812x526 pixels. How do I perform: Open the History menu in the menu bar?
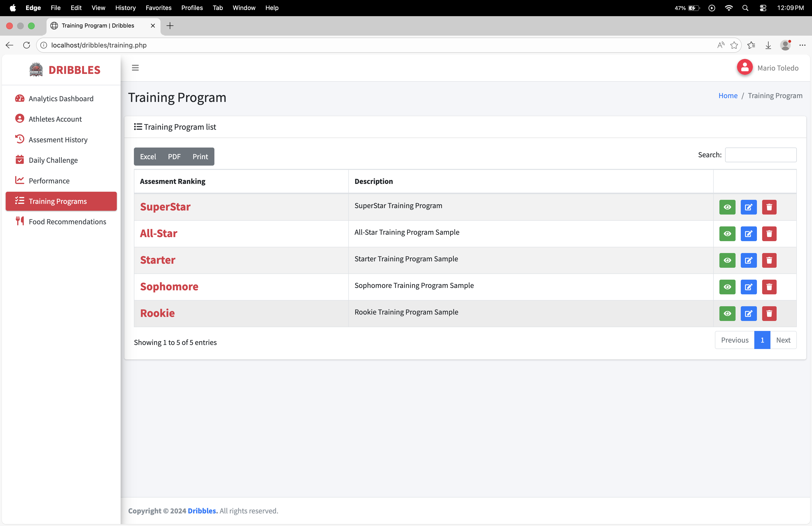(x=125, y=8)
